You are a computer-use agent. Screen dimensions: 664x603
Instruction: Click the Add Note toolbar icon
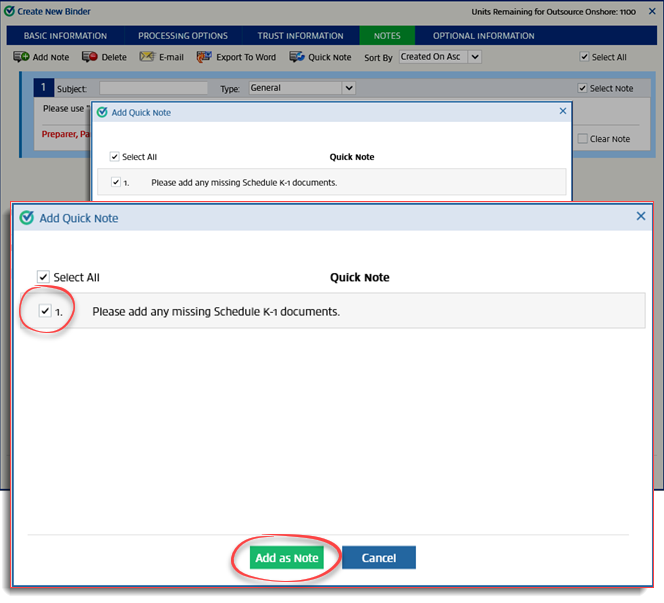click(21, 57)
